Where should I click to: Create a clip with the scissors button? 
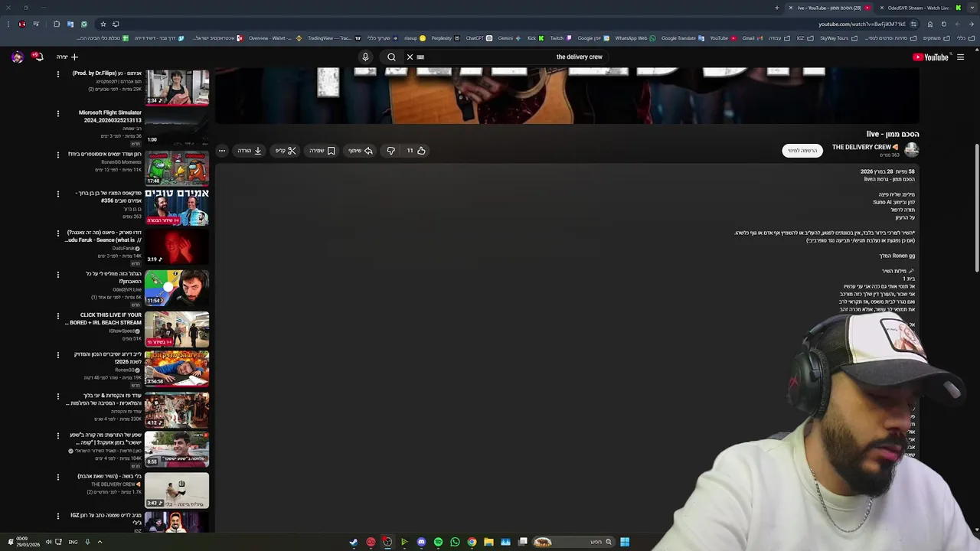pos(286,151)
